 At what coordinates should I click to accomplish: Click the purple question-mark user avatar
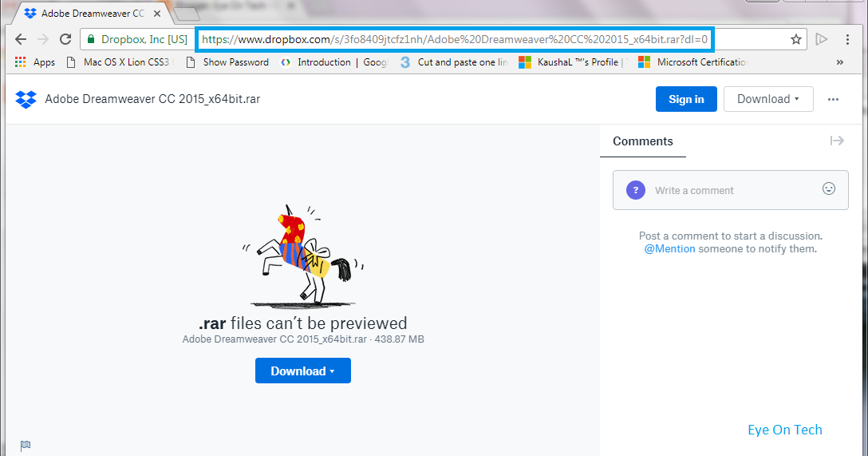click(636, 190)
